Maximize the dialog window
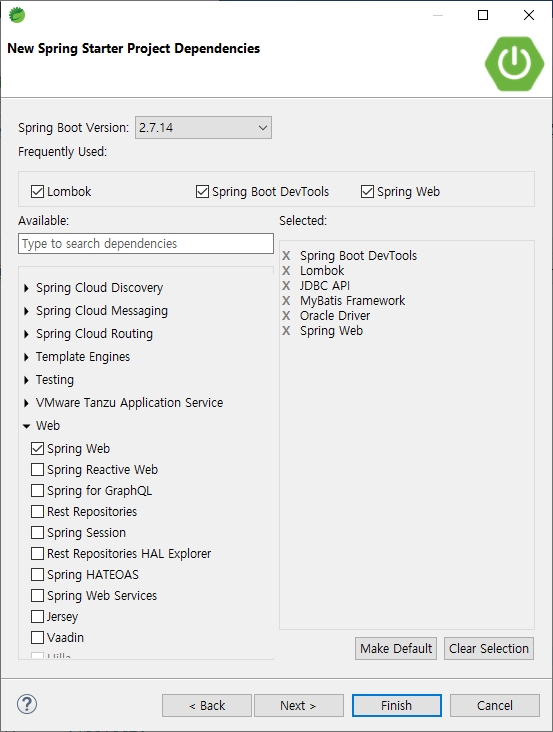Screen dimensions: 553x732 483,15
